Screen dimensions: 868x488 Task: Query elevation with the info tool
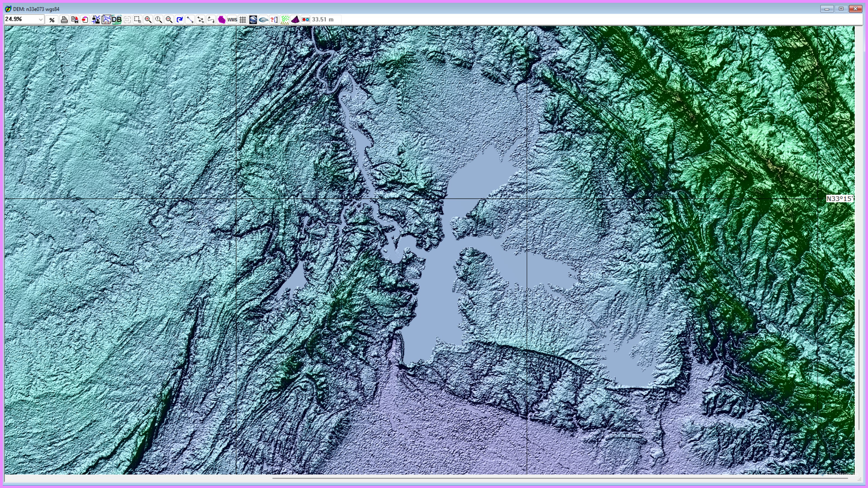click(x=273, y=20)
